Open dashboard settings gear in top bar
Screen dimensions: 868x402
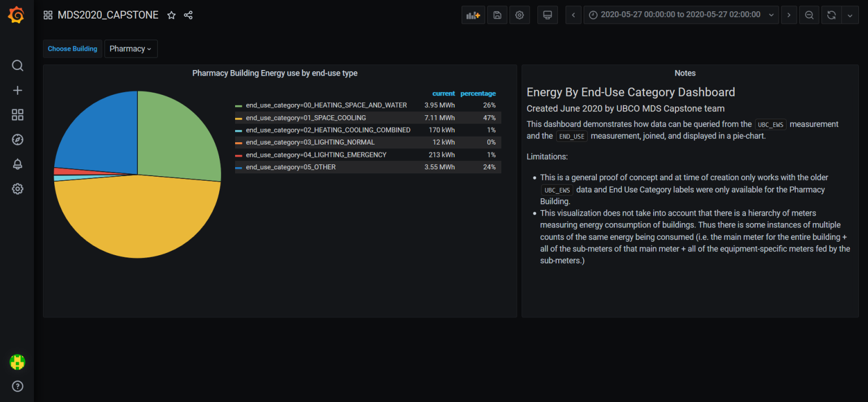519,15
